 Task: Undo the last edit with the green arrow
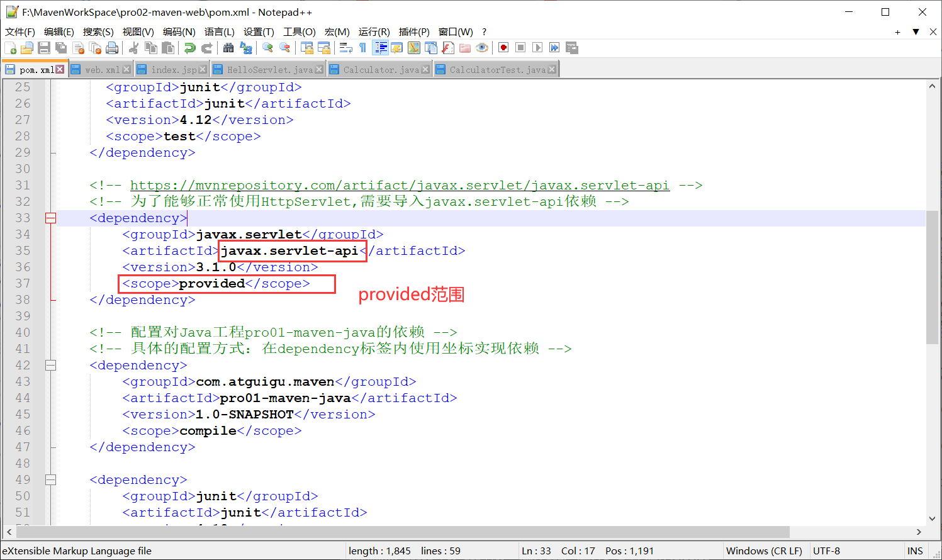click(189, 48)
